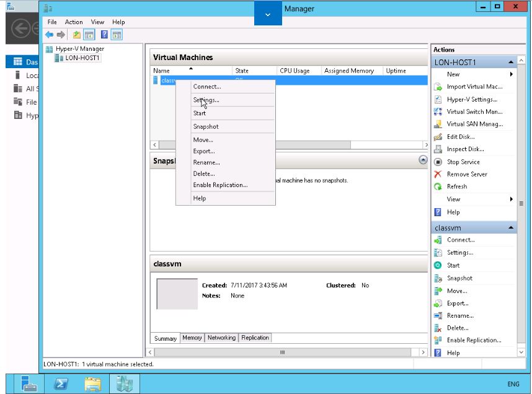Click the Virtual Switch Manager icon
The image size is (532, 394).
click(438, 112)
